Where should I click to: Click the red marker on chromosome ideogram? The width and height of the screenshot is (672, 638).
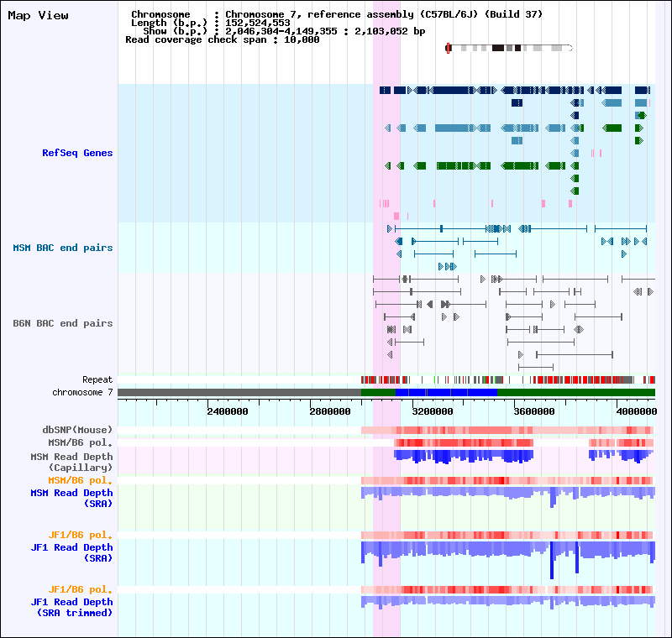coord(448,48)
